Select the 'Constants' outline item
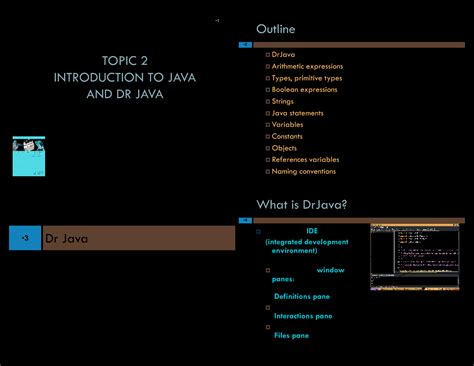474x366 pixels. pos(287,136)
